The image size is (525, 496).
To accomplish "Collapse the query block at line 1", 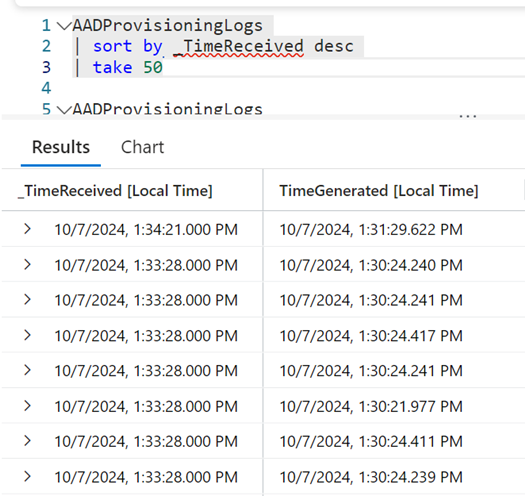I will pos(64,26).
